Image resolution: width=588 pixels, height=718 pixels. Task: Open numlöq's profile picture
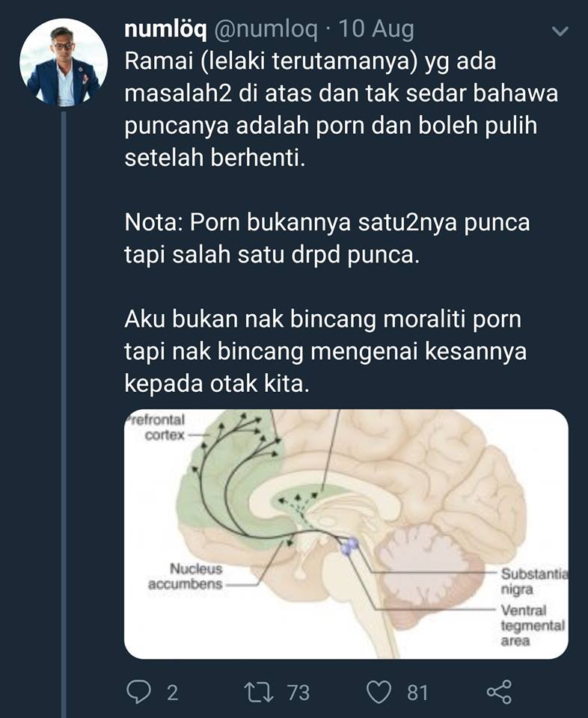pos(63,63)
